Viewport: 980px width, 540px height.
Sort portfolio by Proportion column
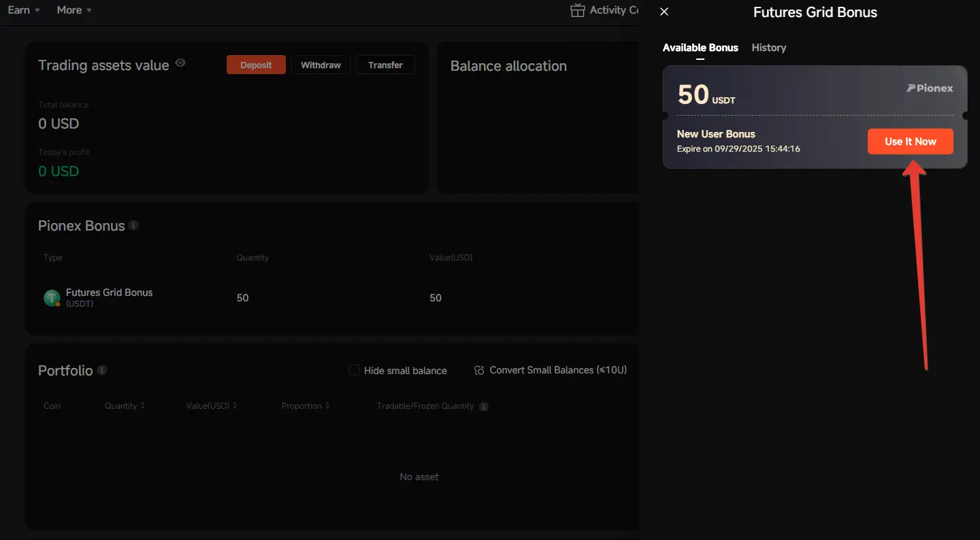click(x=306, y=406)
